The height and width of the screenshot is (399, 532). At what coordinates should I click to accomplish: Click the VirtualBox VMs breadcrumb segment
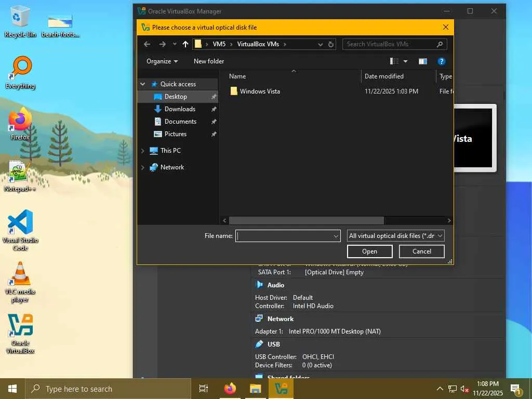[258, 44]
